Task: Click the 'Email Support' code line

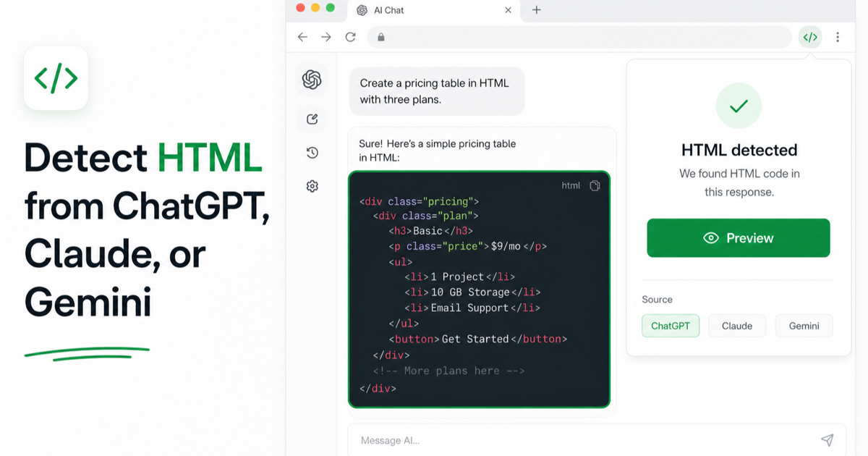Action: tap(473, 308)
